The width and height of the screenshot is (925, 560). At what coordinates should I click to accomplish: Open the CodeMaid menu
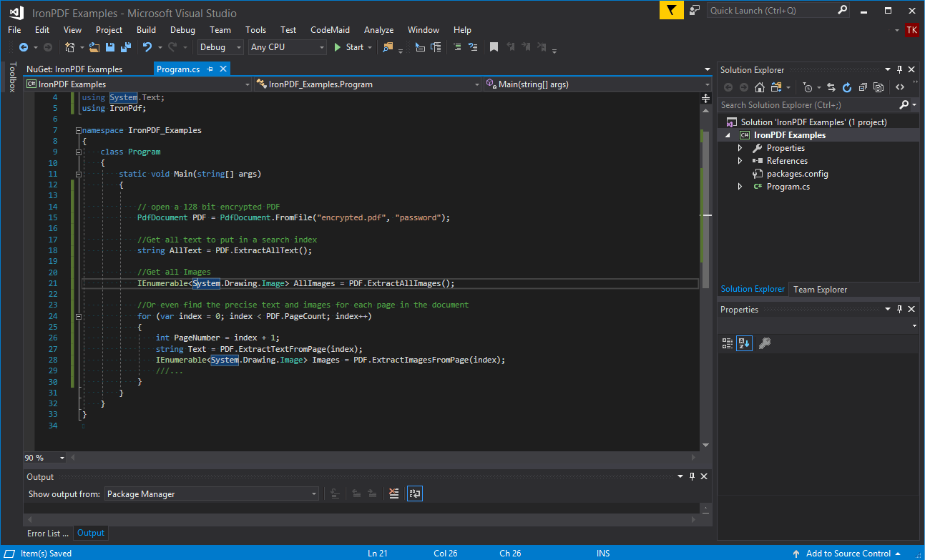330,30
